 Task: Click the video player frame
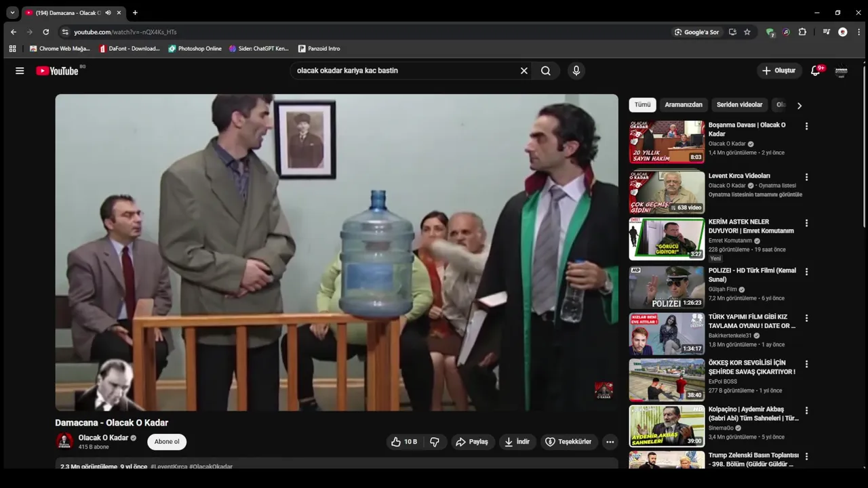(336, 252)
